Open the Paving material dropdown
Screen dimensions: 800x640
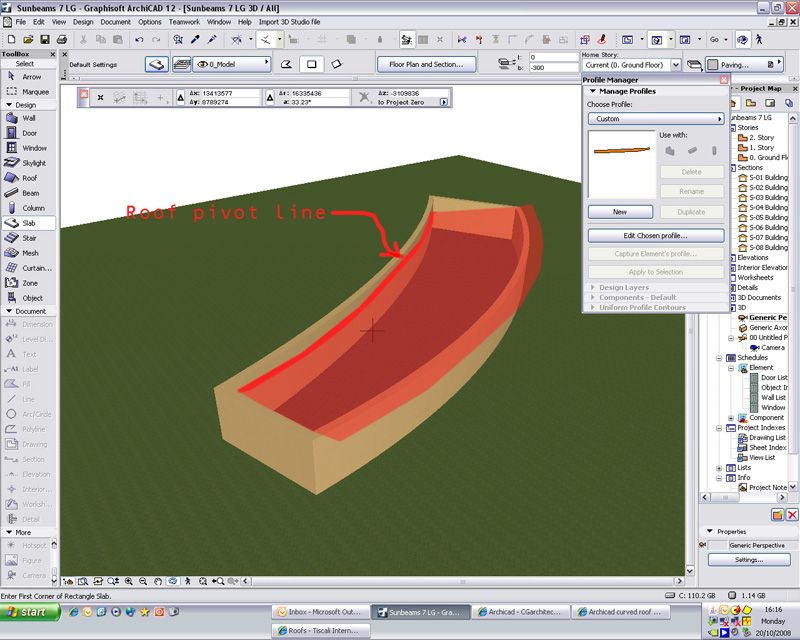(x=744, y=65)
